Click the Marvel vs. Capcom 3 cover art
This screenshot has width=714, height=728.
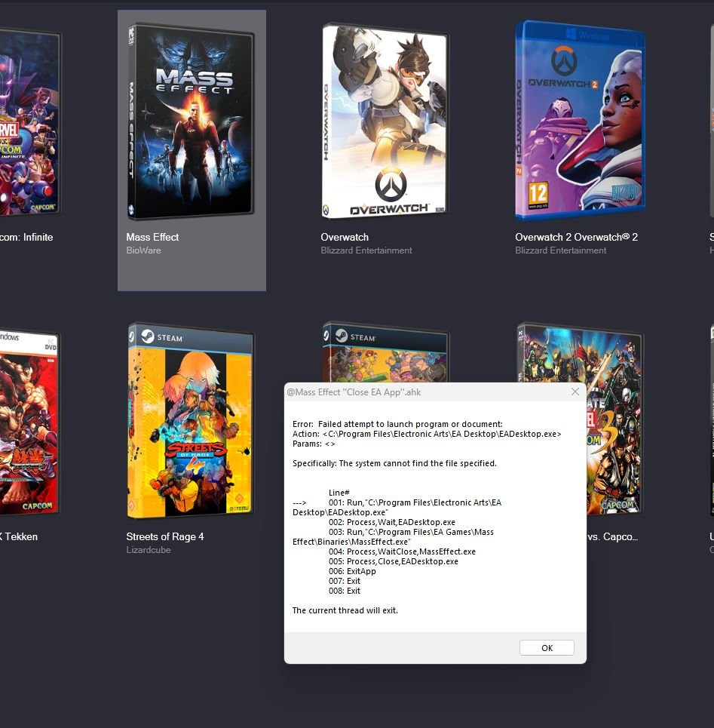(614, 419)
